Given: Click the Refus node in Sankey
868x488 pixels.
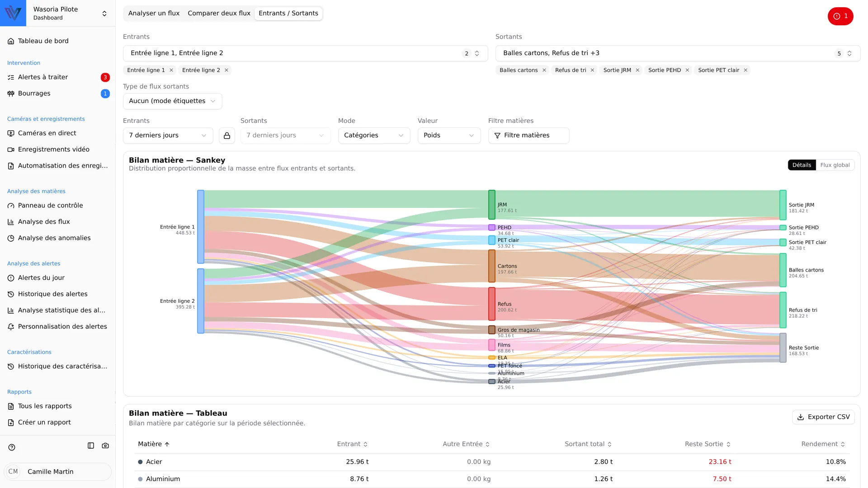Looking at the screenshot, I should click(x=492, y=304).
